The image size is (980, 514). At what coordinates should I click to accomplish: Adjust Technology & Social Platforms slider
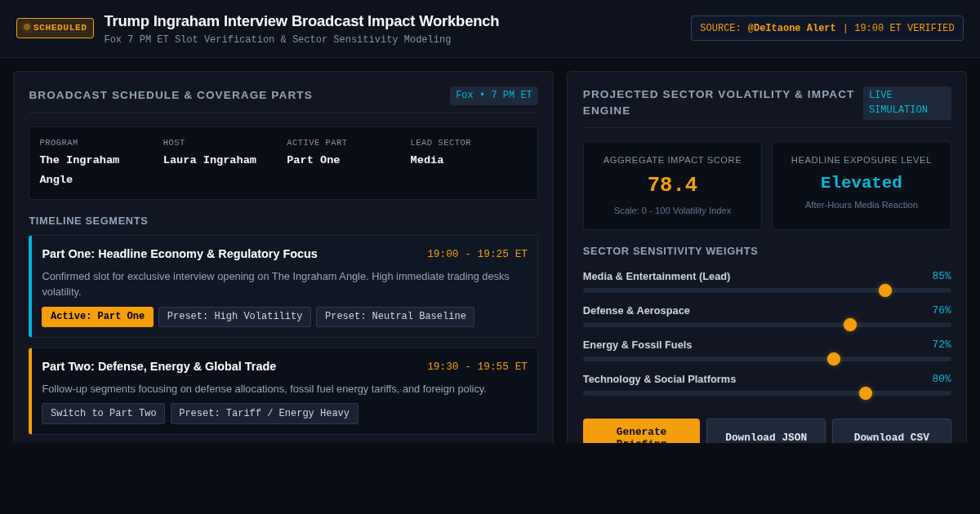tap(767, 393)
